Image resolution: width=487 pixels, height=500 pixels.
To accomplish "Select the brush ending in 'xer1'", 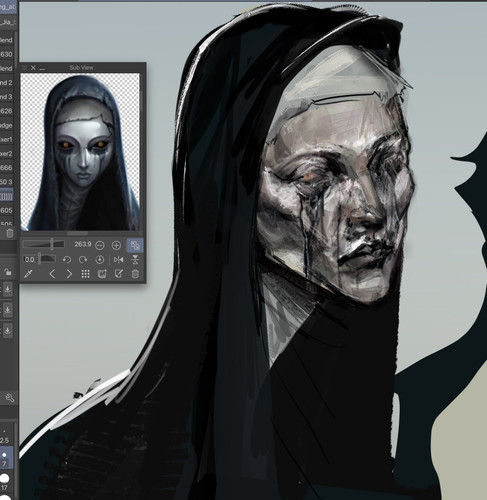I will click(x=7, y=139).
